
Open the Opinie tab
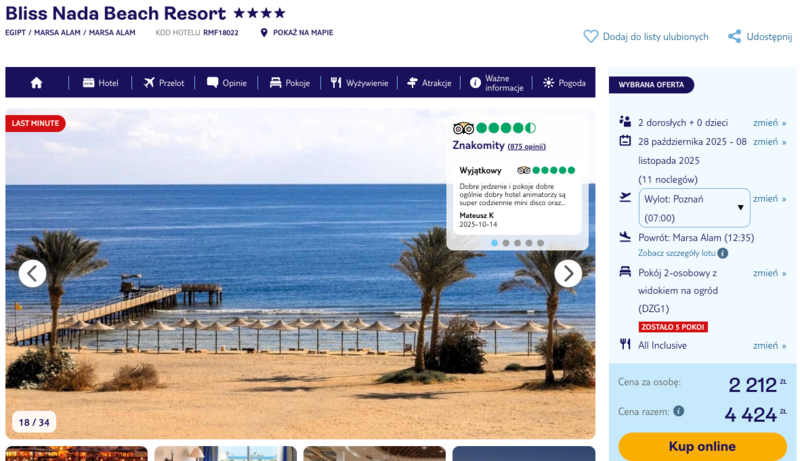pos(227,83)
